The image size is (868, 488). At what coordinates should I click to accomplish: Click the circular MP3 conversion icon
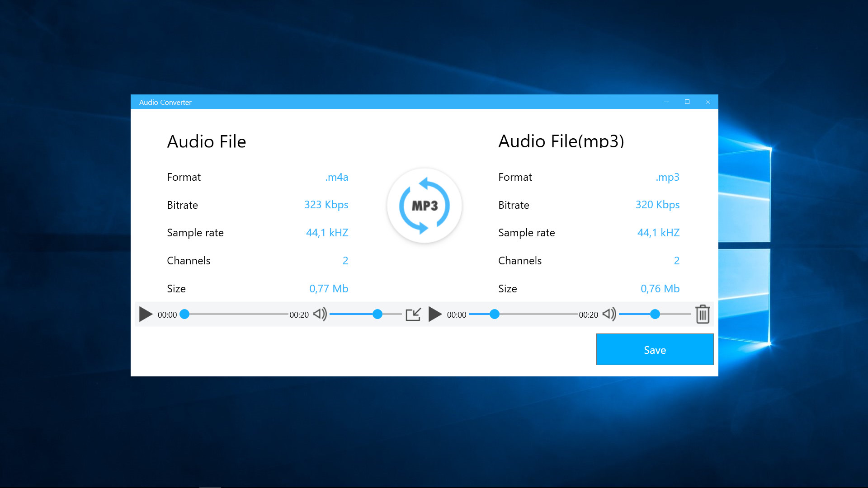[424, 206]
